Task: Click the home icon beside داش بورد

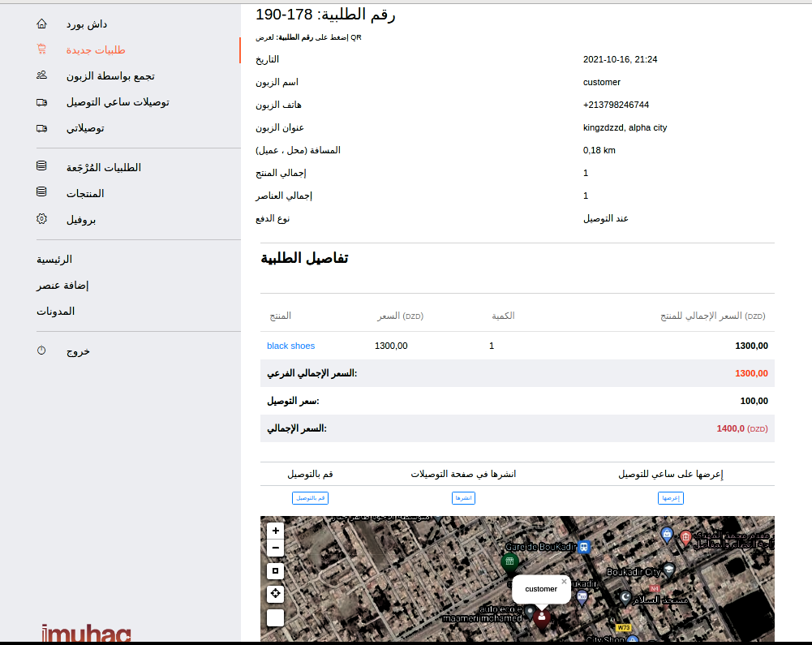Action: click(41, 24)
